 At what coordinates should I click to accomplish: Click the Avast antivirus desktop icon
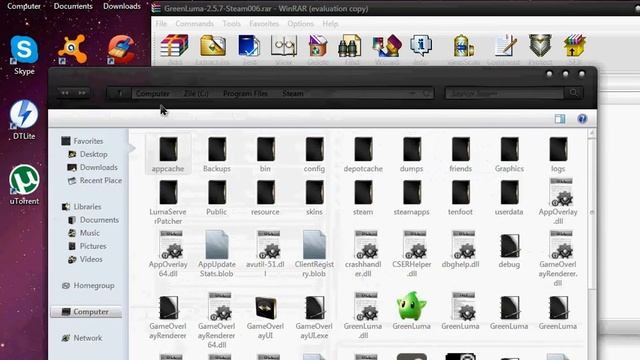tap(72, 49)
